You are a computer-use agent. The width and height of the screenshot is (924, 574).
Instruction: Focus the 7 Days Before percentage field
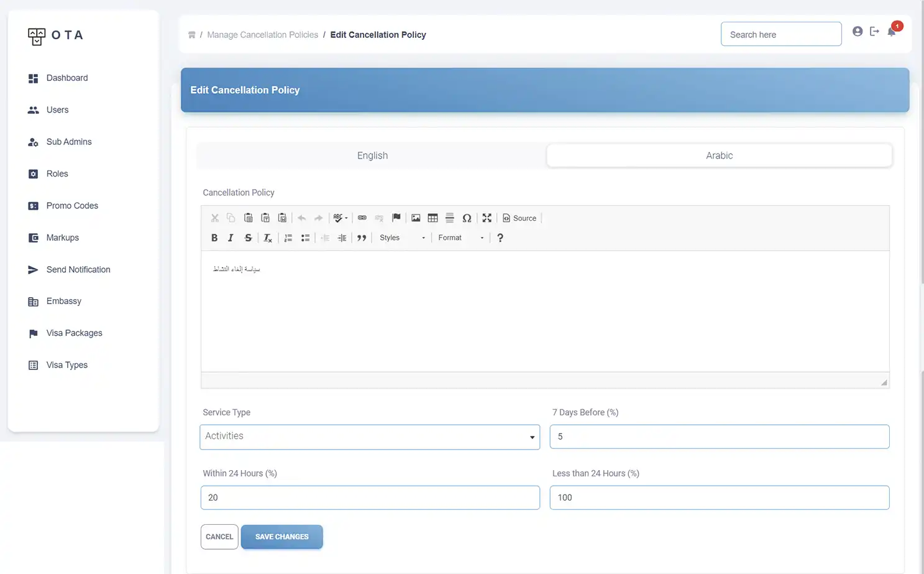719,437
